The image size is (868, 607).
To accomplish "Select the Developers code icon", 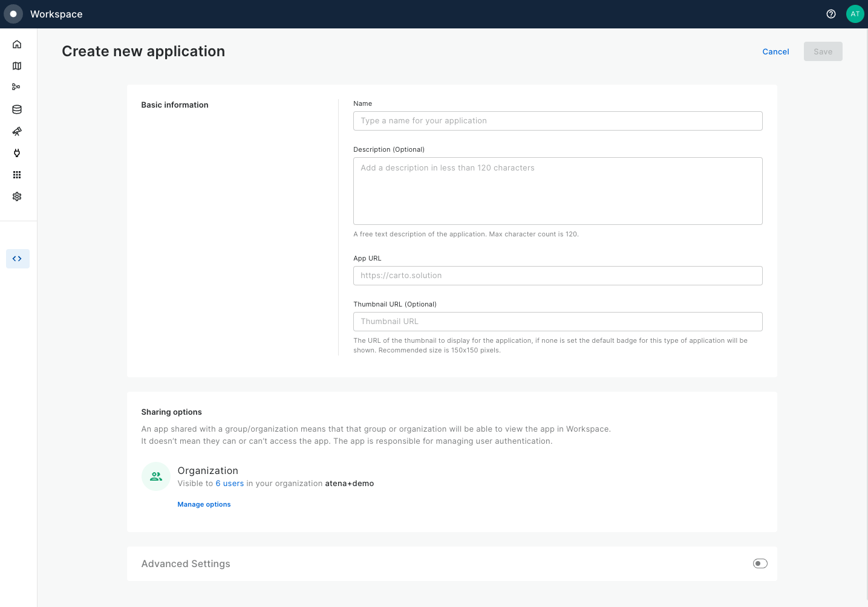I will click(x=18, y=259).
